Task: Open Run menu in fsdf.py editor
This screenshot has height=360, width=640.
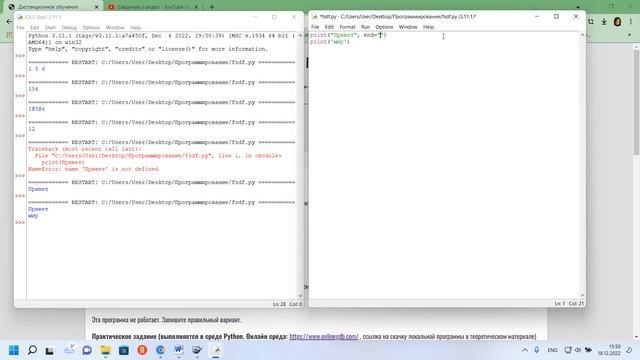Action: pyautogui.click(x=365, y=27)
